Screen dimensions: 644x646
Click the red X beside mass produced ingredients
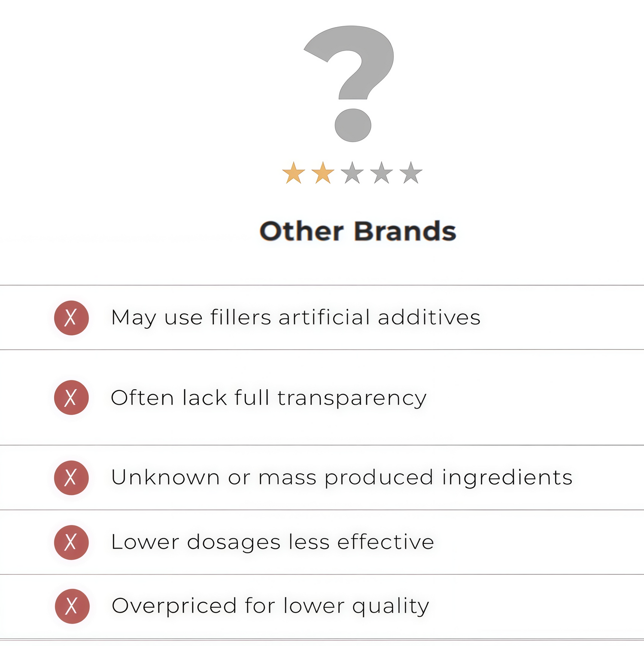[71, 478]
